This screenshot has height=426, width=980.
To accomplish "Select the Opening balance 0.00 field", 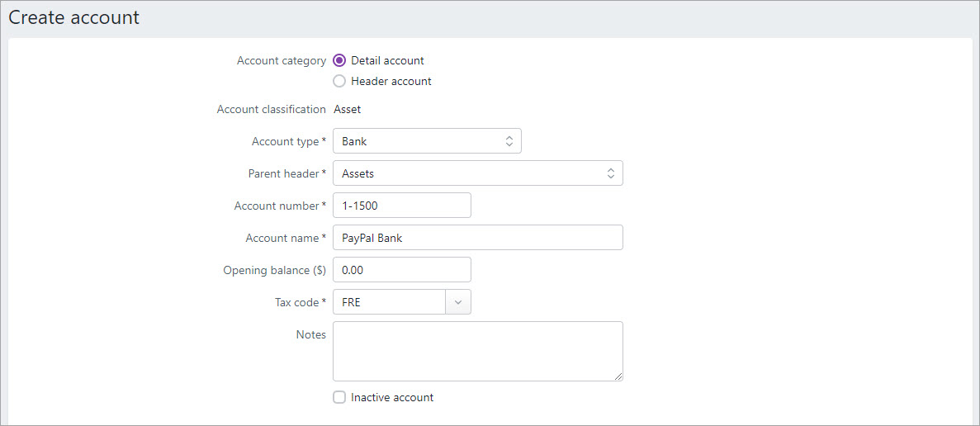I will coord(402,270).
